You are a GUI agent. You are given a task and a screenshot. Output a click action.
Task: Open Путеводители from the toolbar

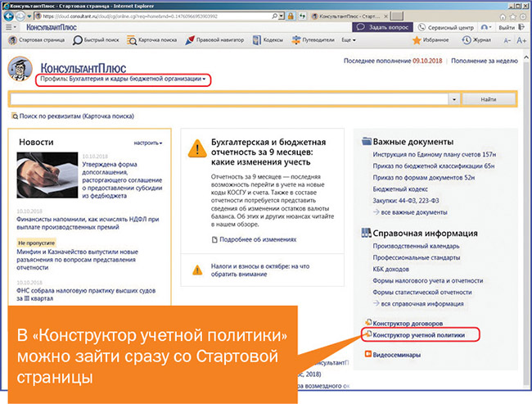click(313, 40)
